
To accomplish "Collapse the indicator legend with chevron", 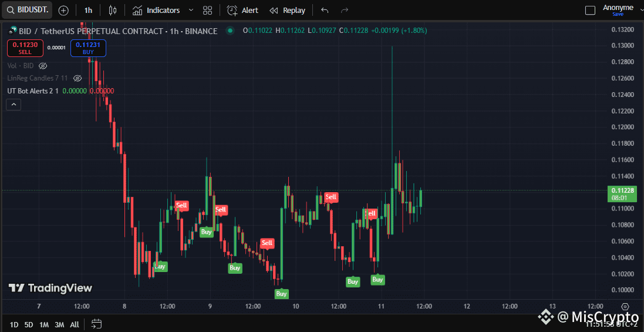I will 14,105.
